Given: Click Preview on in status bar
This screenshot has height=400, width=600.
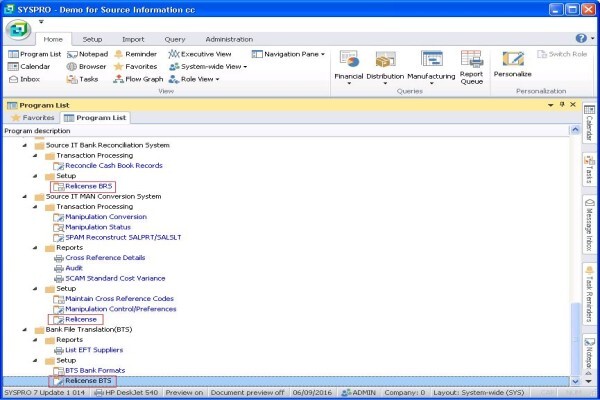Looking at the screenshot, I should click(184, 393).
